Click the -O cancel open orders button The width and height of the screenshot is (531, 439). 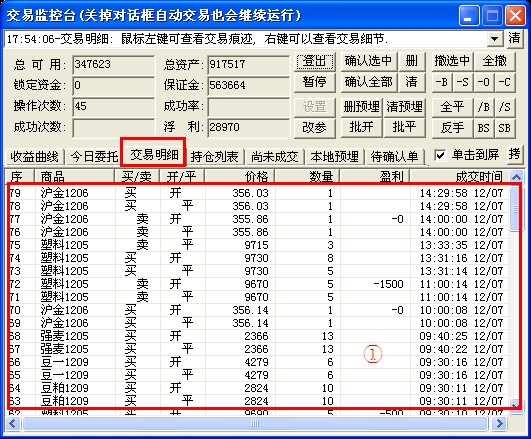pyautogui.click(x=484, y=82)
